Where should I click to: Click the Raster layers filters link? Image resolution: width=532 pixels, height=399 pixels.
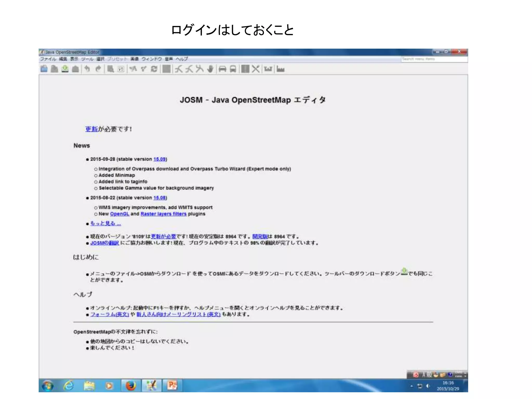point(163,214)
